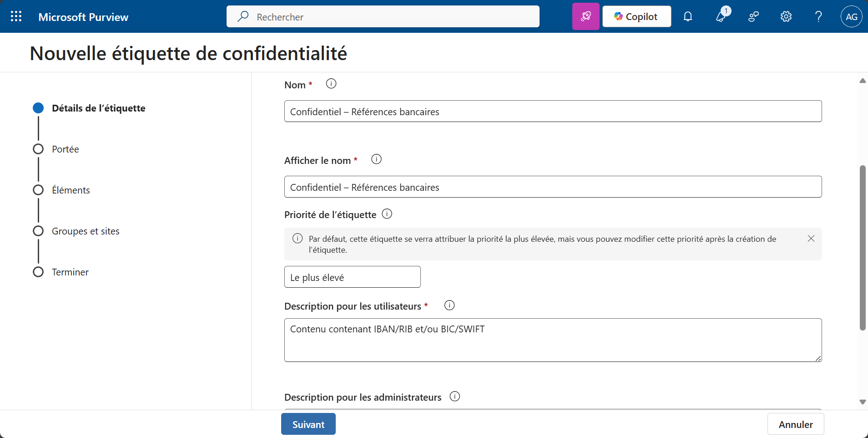Open the settings gear
868x438 pixels.
coord(786,17)
